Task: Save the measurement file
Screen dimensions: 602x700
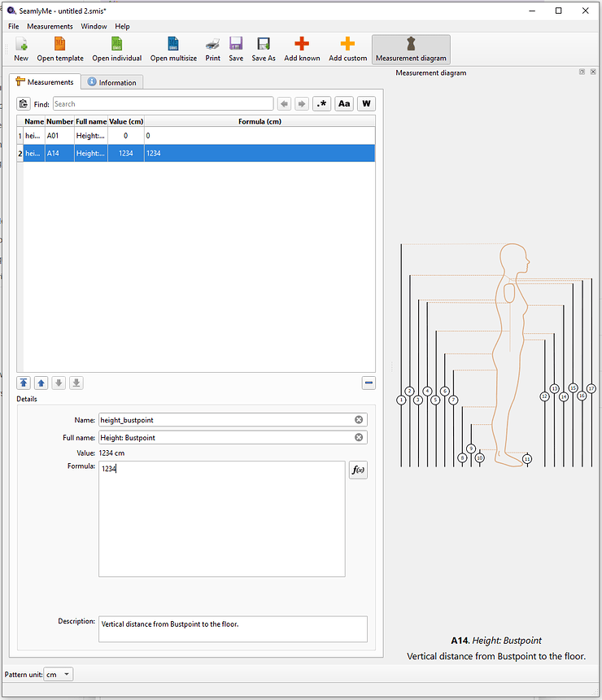Action: [x=236, y=49]
